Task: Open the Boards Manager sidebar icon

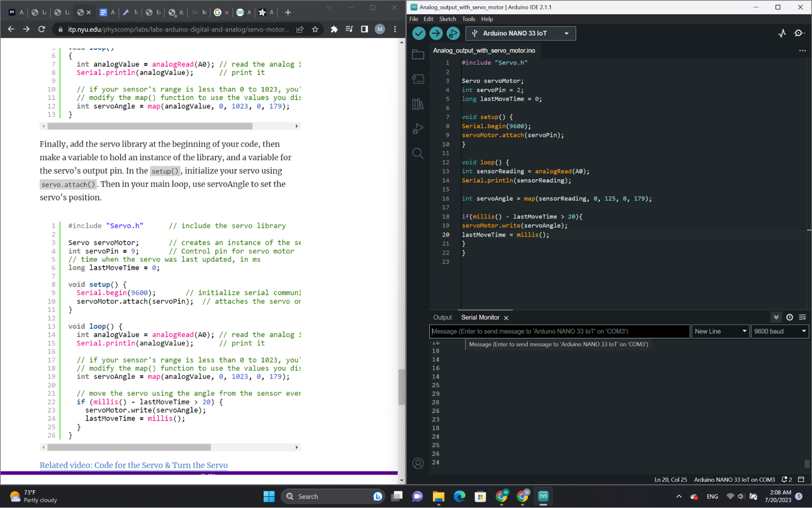Action: pos(418,79)
